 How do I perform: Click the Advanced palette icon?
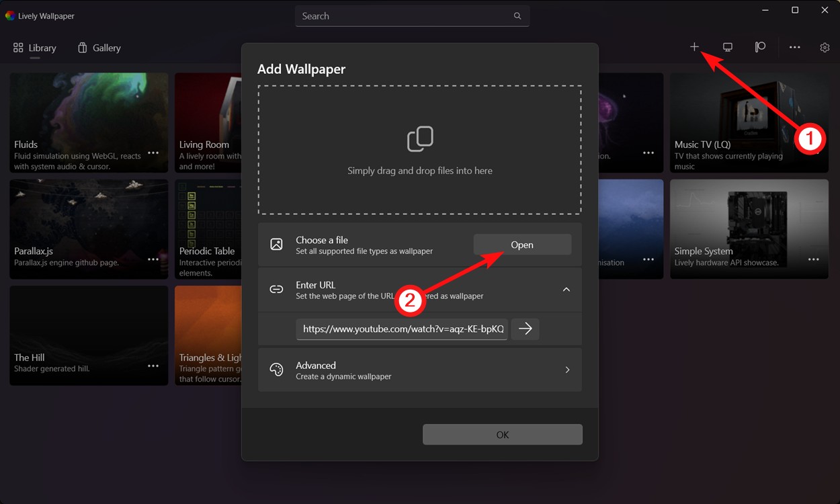tap(276, 370)
